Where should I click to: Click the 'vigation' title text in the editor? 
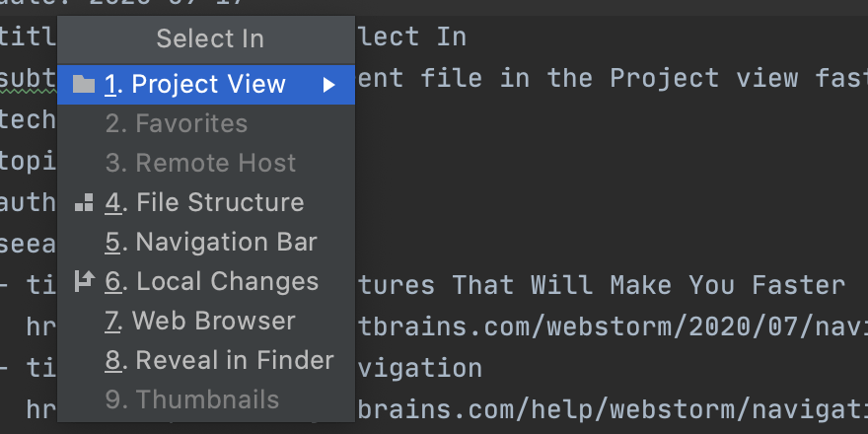[419, 368]
